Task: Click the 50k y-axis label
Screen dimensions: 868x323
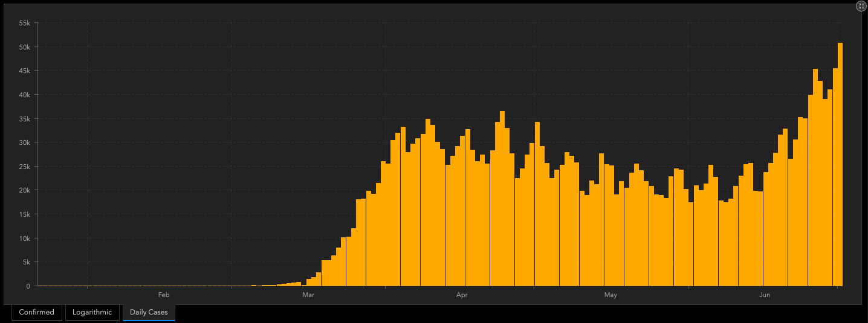Action: click(25, 47)
